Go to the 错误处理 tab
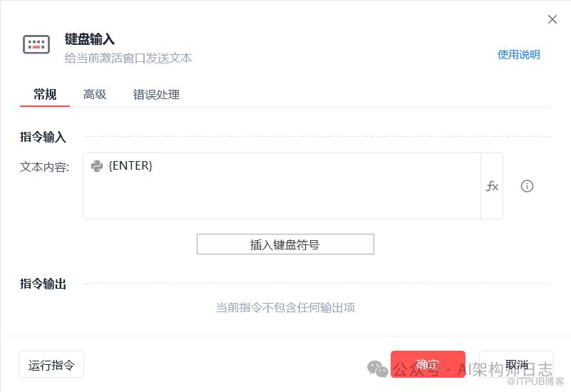571x392 pixels. pos(156,94)
